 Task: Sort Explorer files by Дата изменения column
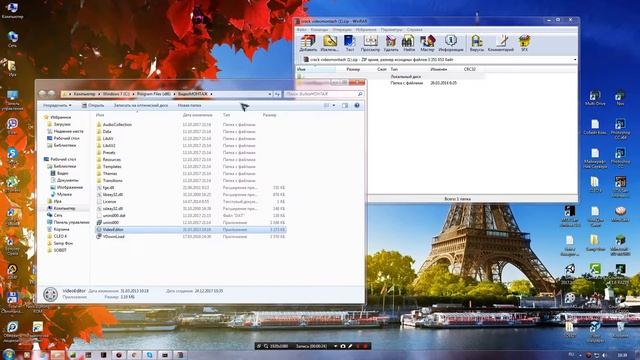tap(197, 115)
